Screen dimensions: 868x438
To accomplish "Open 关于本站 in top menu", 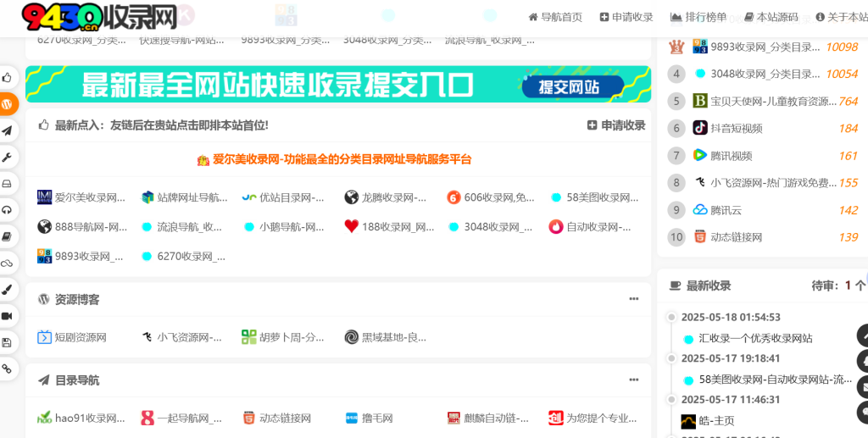I will point(842,17).
